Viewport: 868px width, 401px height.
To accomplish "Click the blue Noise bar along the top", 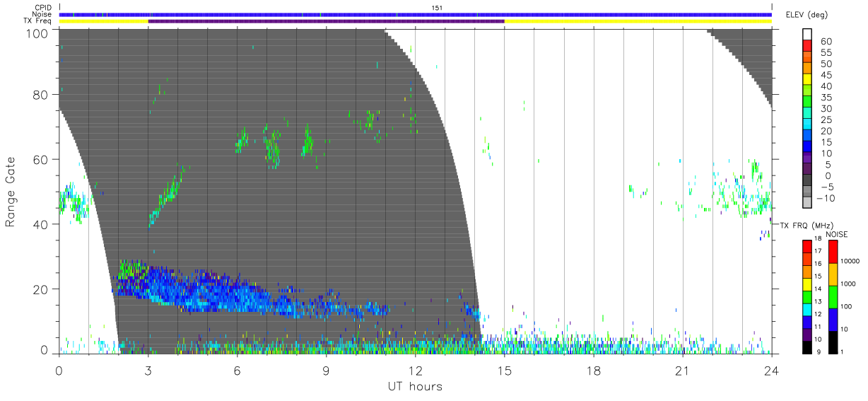I will [416, 14].
